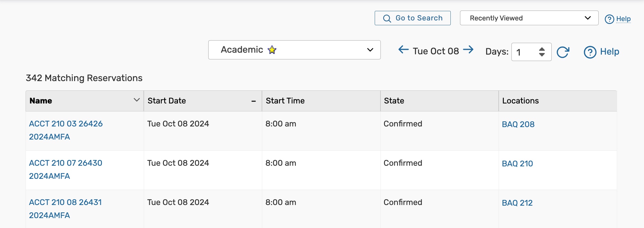Open the BAQ 212 location link
644x228 pixels.
click(517, 203)
